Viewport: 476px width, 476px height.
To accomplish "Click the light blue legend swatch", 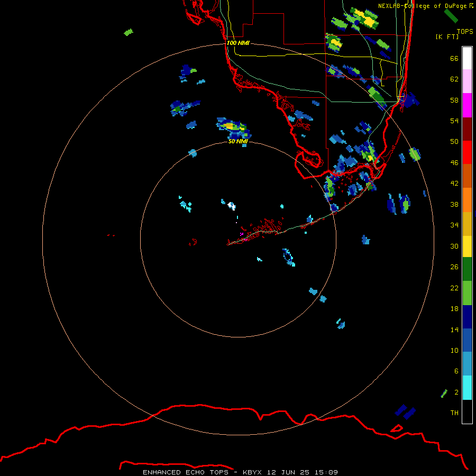I will [x=467, y=364].
